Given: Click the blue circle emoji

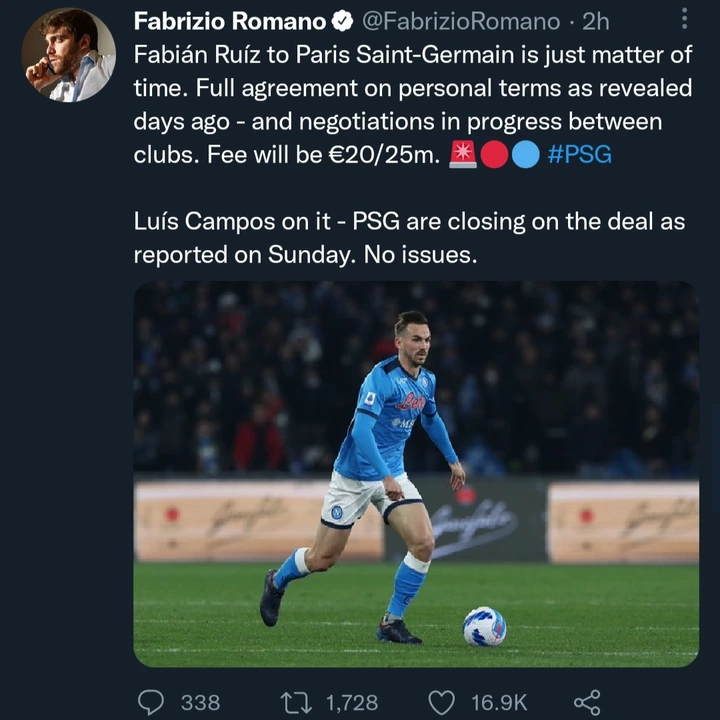Looking at the screenshot, I should click(526, 155).
